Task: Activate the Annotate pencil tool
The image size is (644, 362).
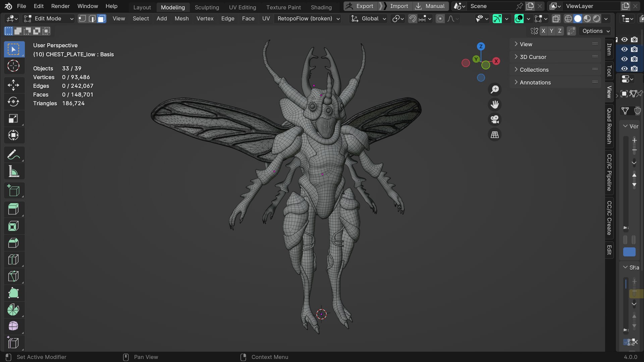Action: click(13, 155)
